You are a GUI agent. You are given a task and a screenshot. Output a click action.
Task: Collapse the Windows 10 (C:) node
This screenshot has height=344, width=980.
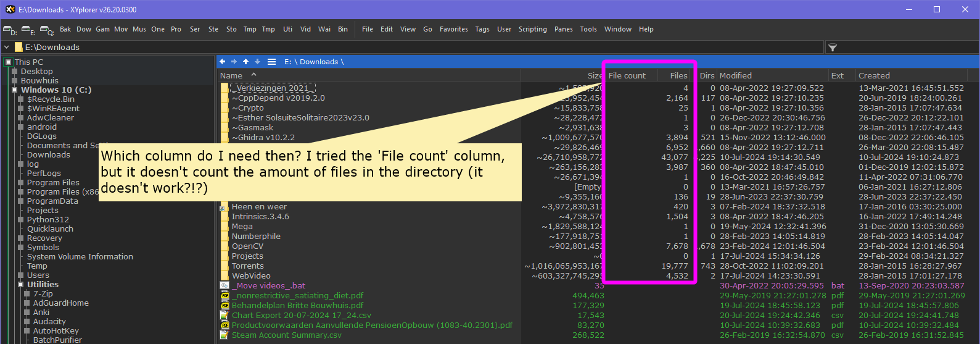point(14,90)
